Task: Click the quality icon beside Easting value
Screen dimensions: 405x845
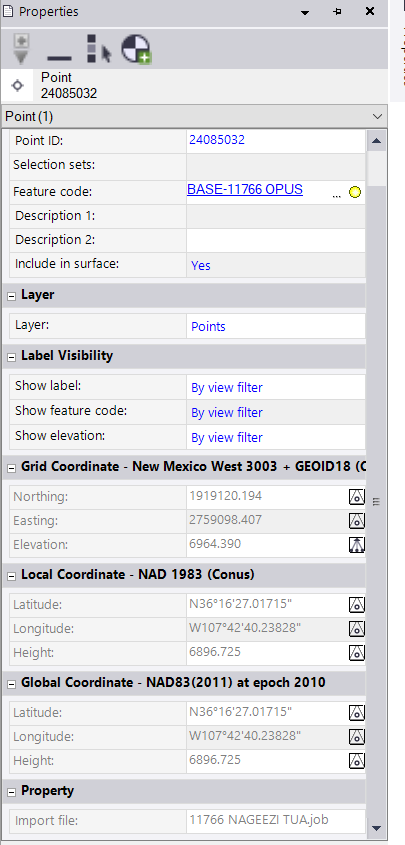Action: [357, 521]
